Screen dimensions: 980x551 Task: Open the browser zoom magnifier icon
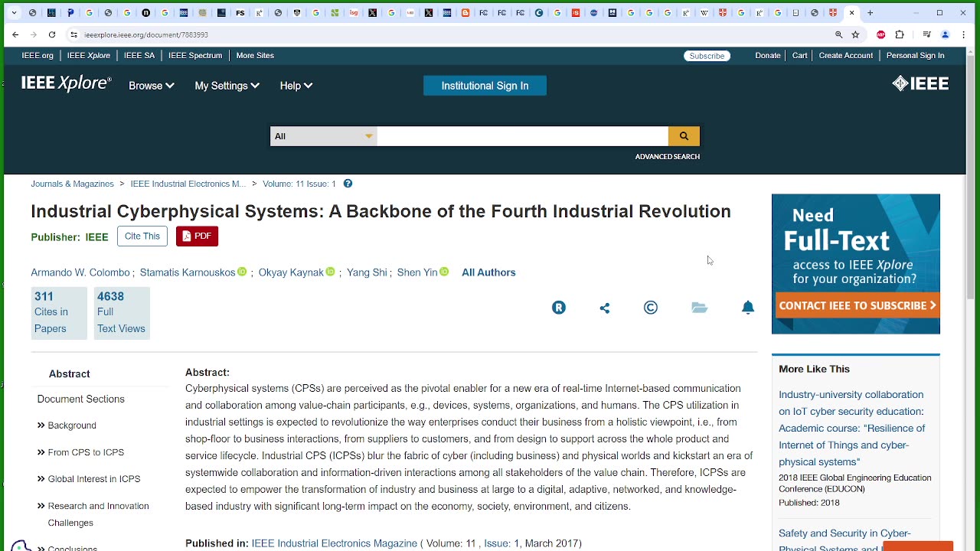[x=839, y=34]
